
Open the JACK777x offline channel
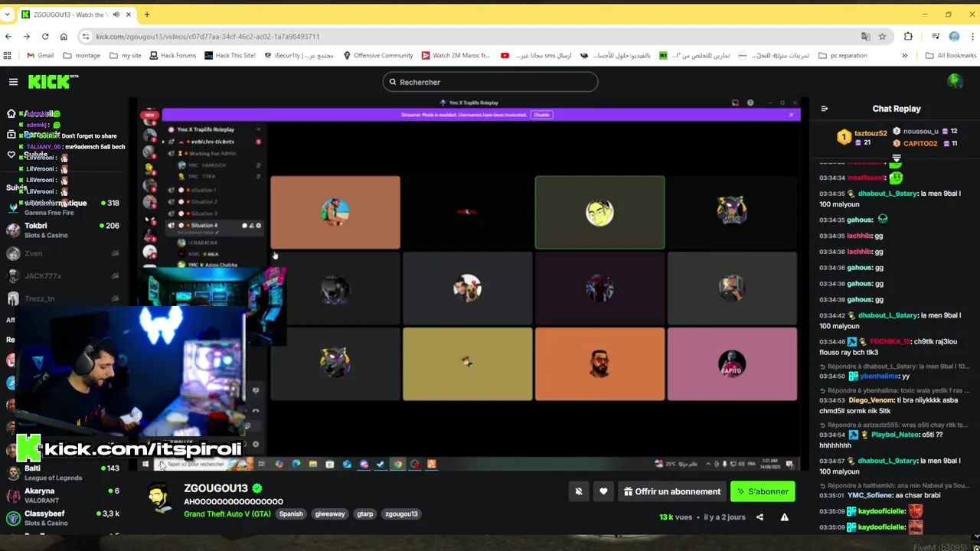(x=63, y=275)
